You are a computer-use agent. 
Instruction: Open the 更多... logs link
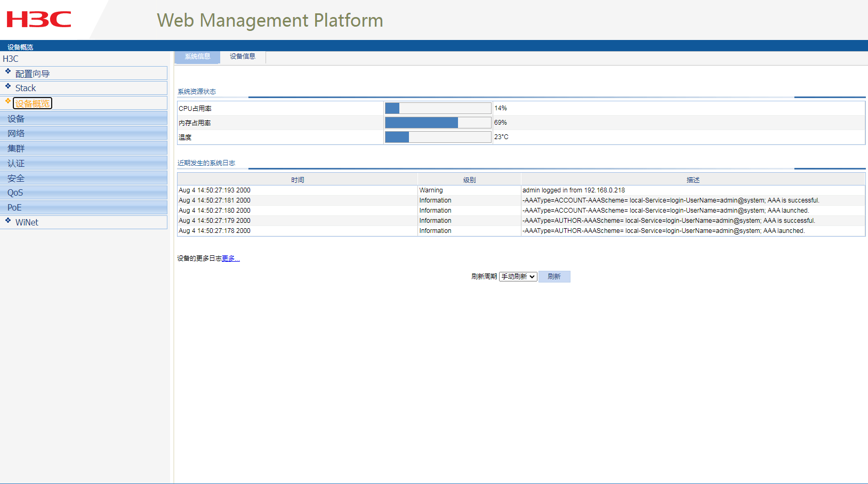[230, 259]
